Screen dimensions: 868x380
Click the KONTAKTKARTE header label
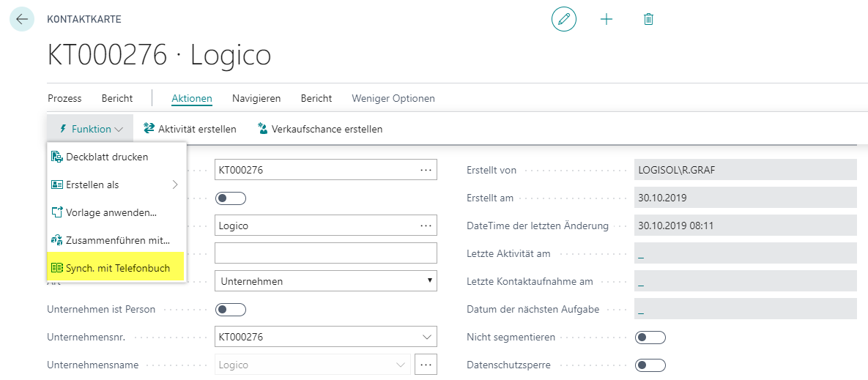coord(84,19)
